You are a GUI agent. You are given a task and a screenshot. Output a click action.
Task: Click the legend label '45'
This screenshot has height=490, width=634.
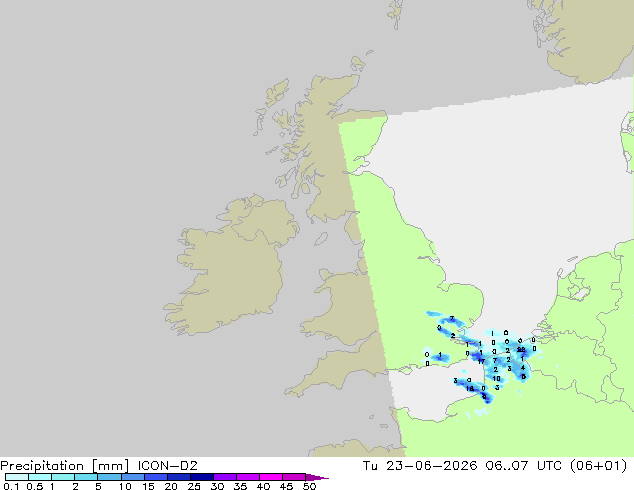[286, 486]
